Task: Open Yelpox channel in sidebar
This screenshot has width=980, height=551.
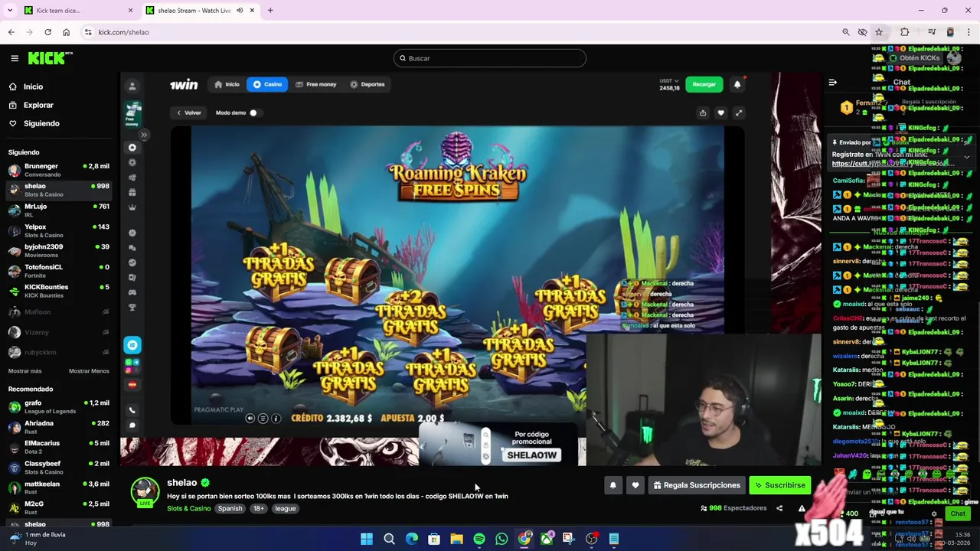Action: point(59,230)
